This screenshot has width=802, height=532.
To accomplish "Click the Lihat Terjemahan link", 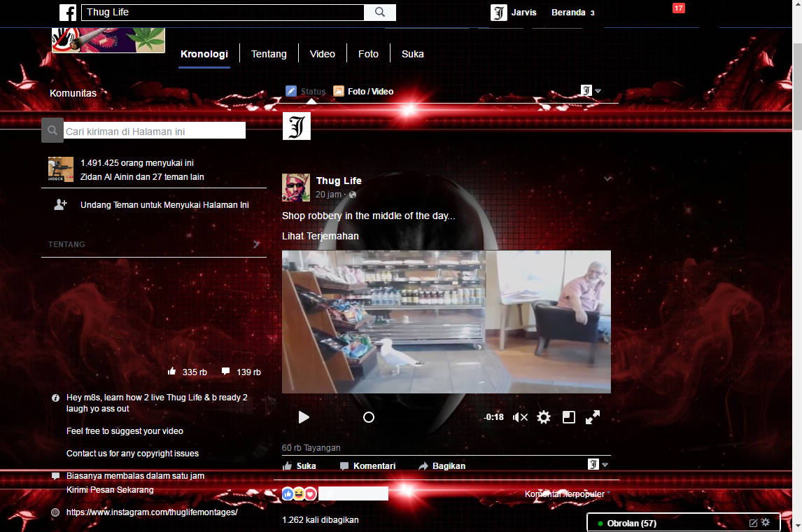I will pos(320,236).
